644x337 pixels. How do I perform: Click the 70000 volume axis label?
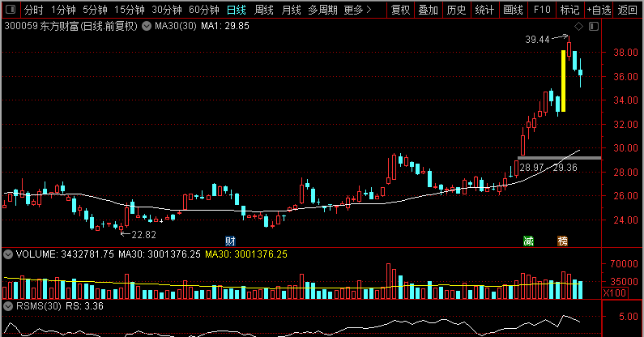tap(625, 264)
